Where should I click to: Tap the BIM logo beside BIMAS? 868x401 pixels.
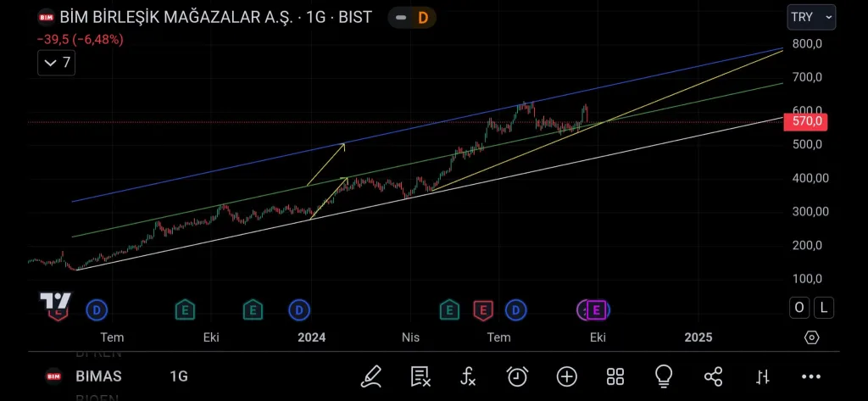(53, 376)
